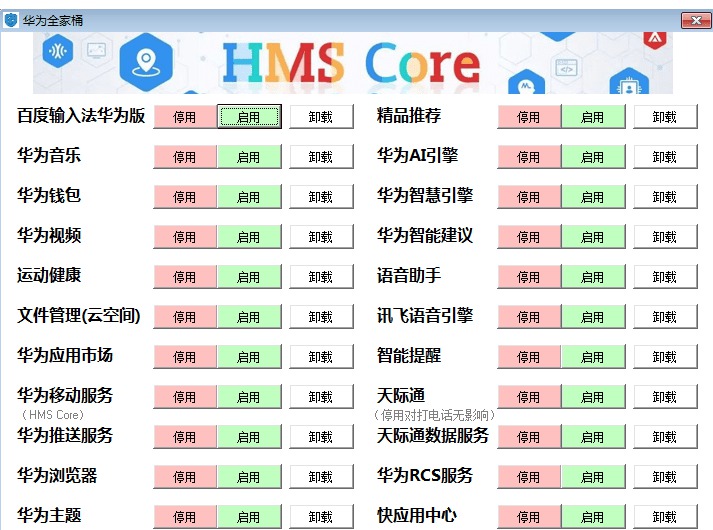Screen dimensions: 713x530
Task: Uninstall 文件管理(云空间) with 卸载
Action: pos(321,317)
